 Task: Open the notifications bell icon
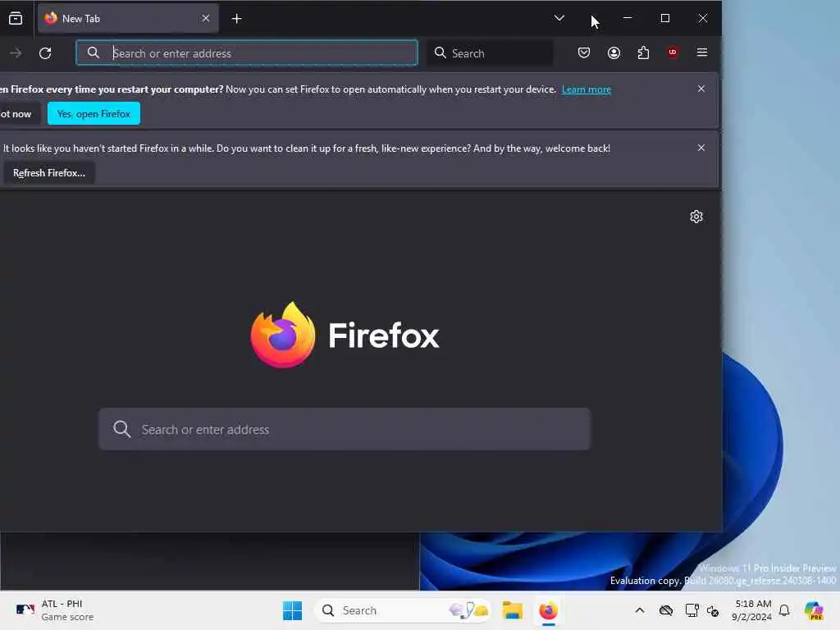click(784, 610)
